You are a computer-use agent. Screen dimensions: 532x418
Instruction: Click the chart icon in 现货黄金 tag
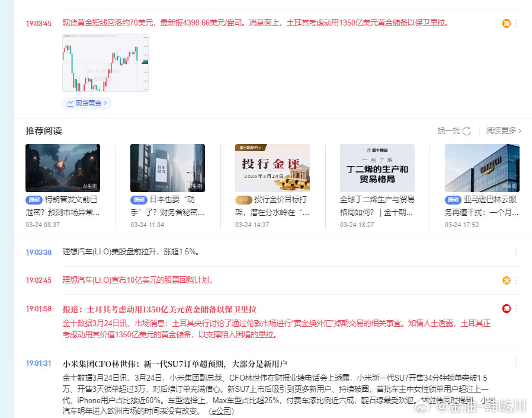tap(70, 103)
